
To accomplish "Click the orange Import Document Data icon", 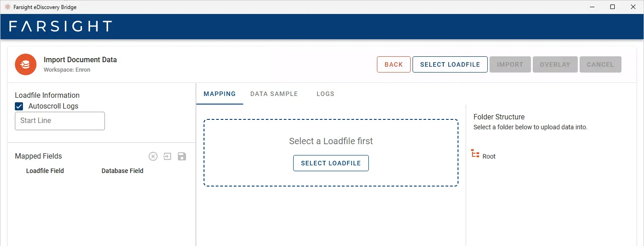I will [x=26, y=64].
